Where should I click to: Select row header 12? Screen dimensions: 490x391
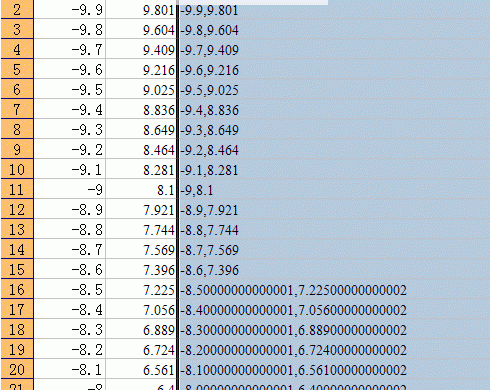click(17, 209)
